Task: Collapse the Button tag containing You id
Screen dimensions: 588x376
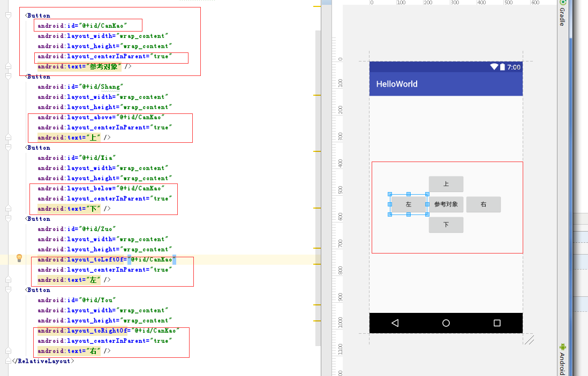Action: [8, 290]
